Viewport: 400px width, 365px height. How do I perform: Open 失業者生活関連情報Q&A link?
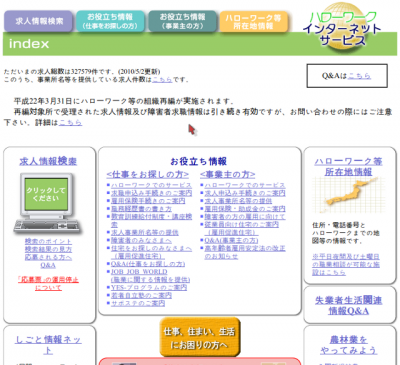tap(348, 305)
